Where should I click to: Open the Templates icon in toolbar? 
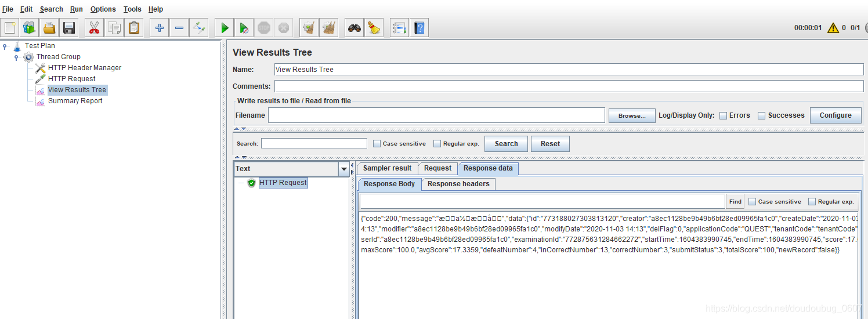(29, 27)
